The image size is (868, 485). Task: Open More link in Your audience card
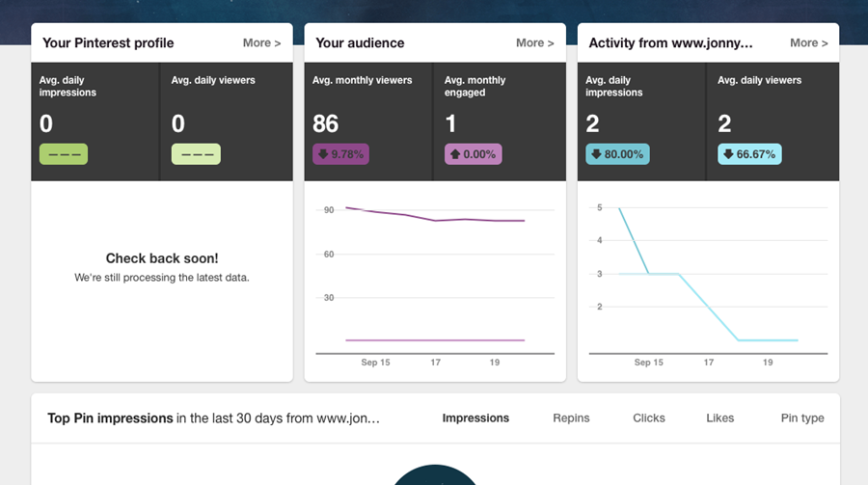(534, 43)
